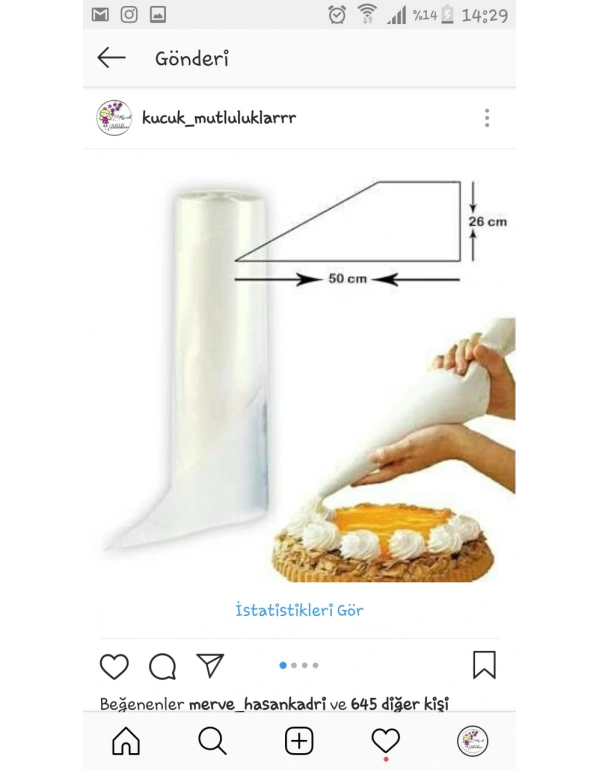
Task: Save the post with the bookmark icon
Action: (x=484, y=665)
